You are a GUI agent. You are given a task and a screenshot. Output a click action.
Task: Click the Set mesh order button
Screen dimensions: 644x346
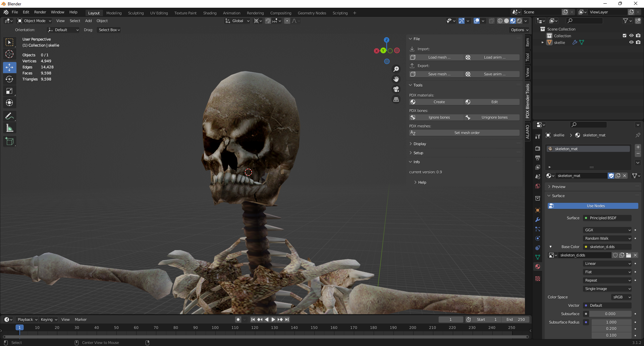click(464, 133)
